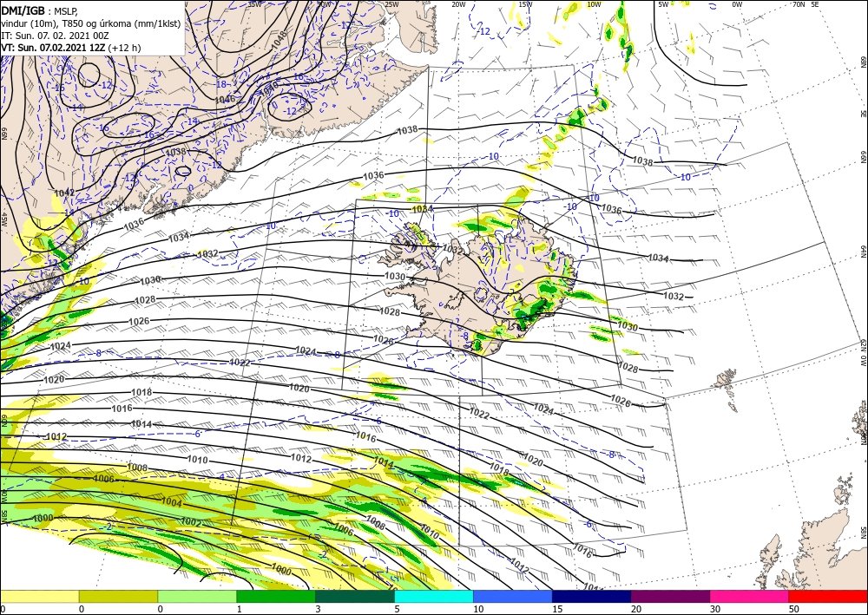The width and height of the screenshot is (868, 615).
Task: Click the red legend color swatch
Action: tap(828, 596)
